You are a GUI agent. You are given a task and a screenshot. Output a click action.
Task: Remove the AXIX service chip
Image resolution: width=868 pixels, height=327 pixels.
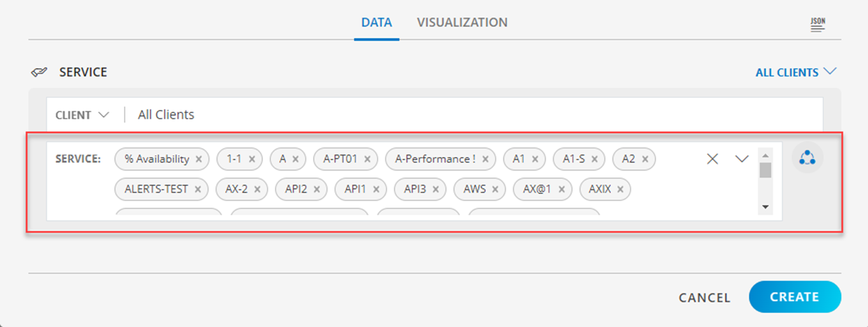click(x=620, y=189)
